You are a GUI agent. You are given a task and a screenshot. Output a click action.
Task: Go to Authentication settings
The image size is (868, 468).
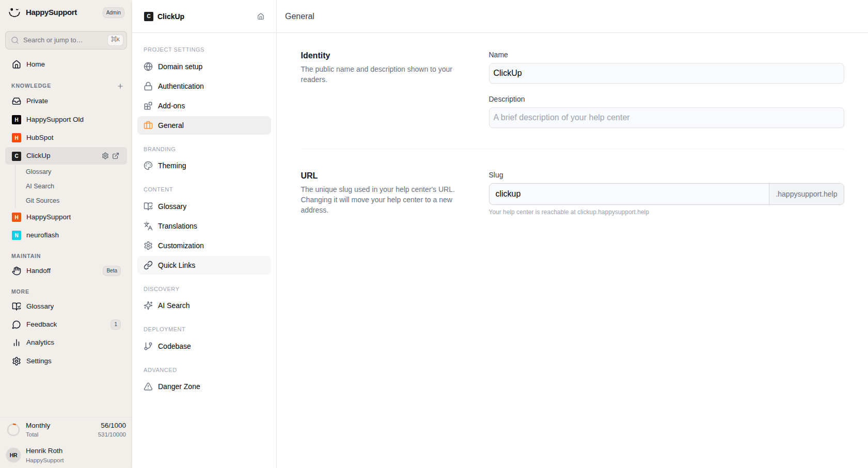(x=204, y=86)
